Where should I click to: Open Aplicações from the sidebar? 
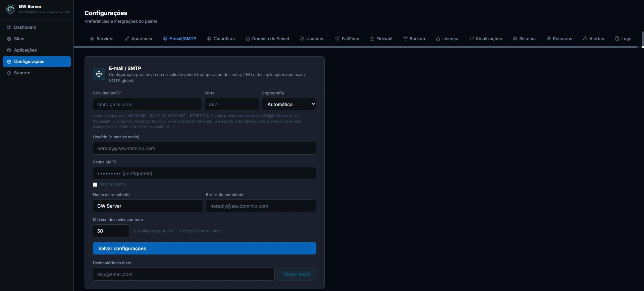(x=37, y=50)
